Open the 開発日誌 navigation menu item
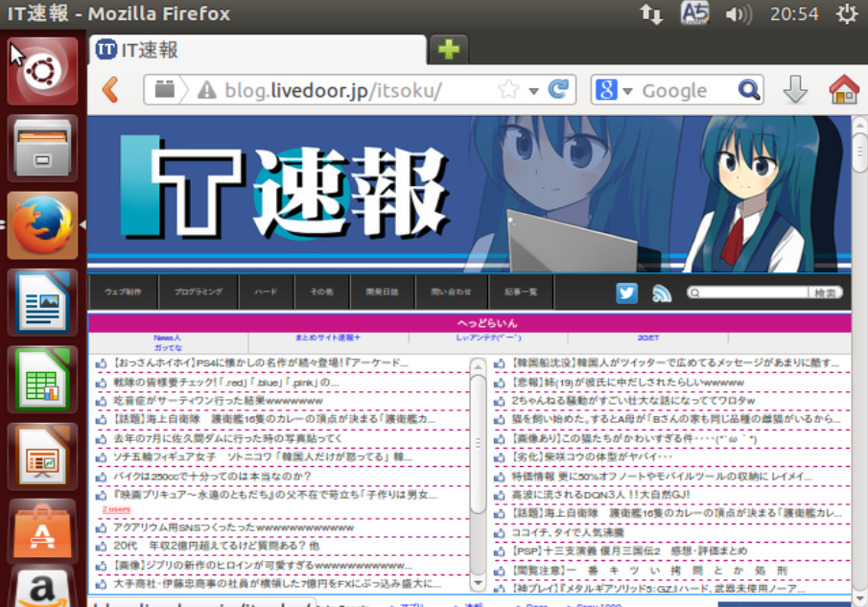 click(382, 292)
